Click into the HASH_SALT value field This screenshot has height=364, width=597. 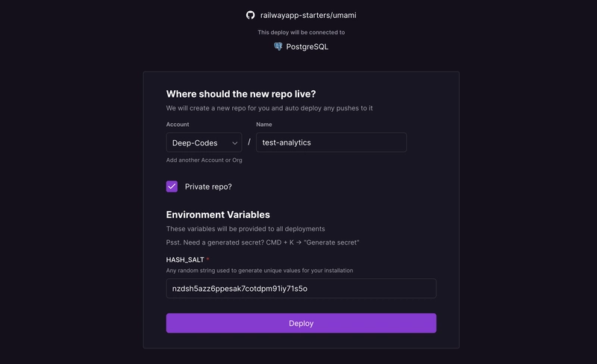point(301,288)
